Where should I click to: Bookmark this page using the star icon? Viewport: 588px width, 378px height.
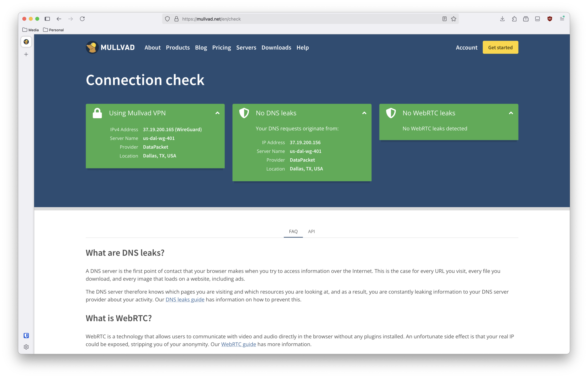pos(453,19)
